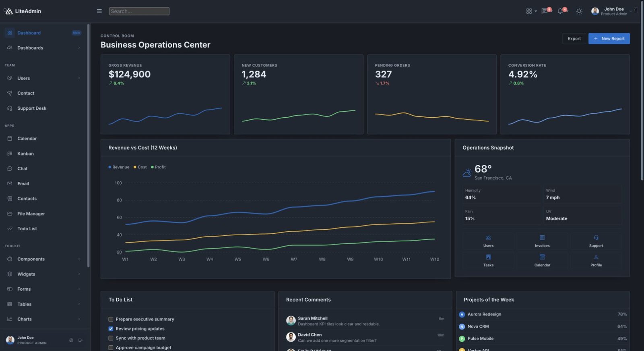Screen dimensions: 644x351
Task: Click the settings gear in sidebar footer
Action: (71, 340)
